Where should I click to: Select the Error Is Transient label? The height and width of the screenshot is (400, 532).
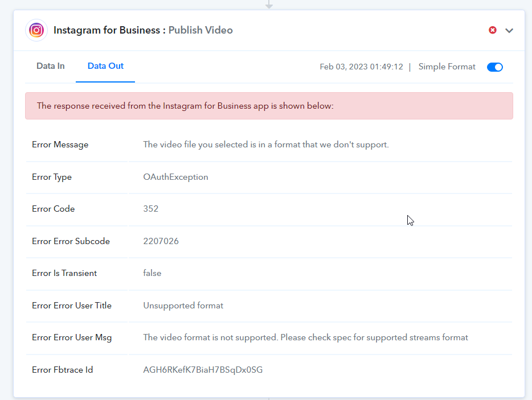tap(64, 273)
